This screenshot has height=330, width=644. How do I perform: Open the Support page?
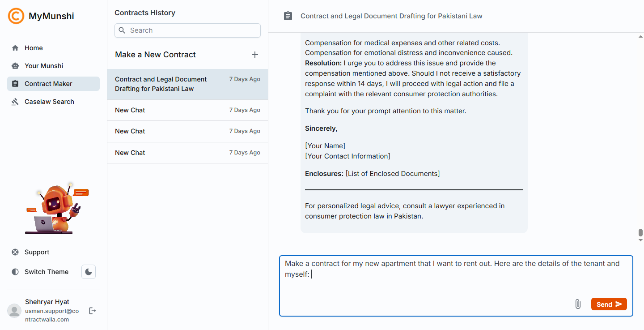(x=37, y=252)
